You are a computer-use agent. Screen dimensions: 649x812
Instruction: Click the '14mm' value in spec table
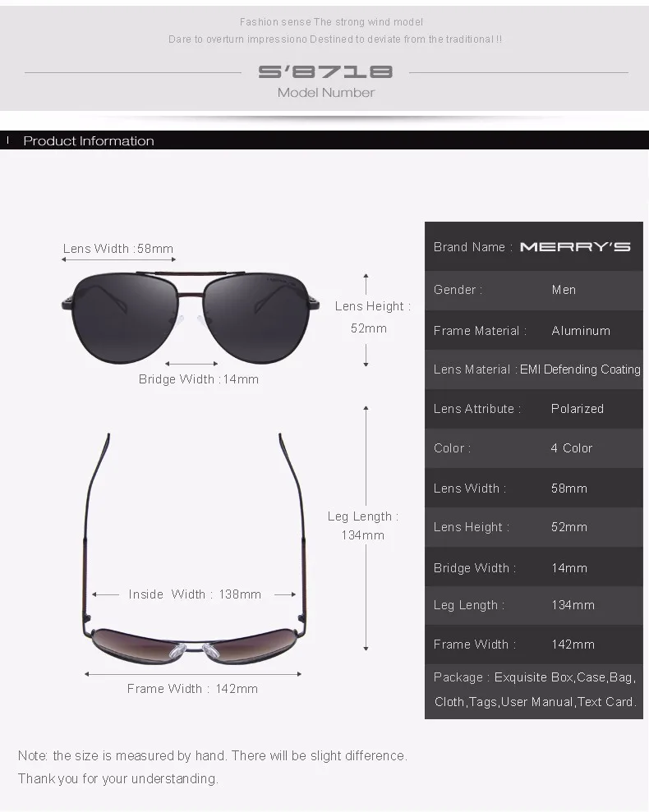(569, 568)
